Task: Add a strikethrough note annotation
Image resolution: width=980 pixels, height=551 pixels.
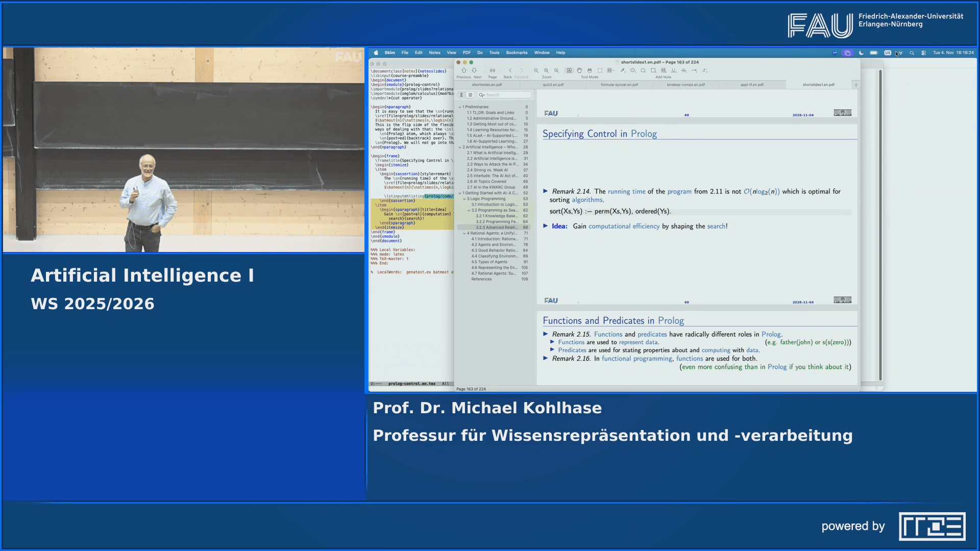Action: coord(684,70)
